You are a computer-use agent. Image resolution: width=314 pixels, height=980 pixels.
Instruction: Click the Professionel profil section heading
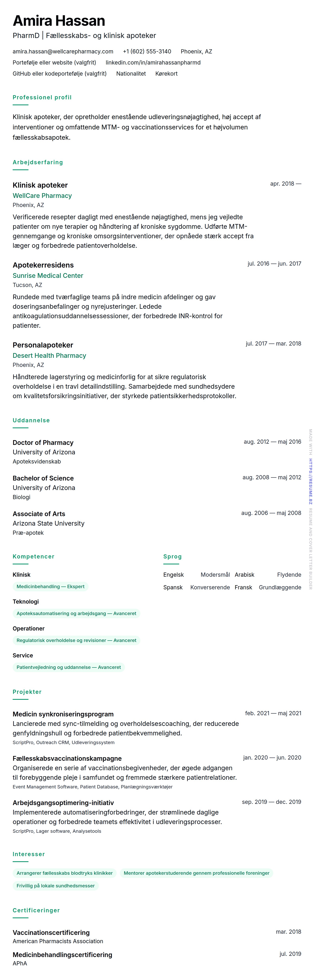pos(42,97)
